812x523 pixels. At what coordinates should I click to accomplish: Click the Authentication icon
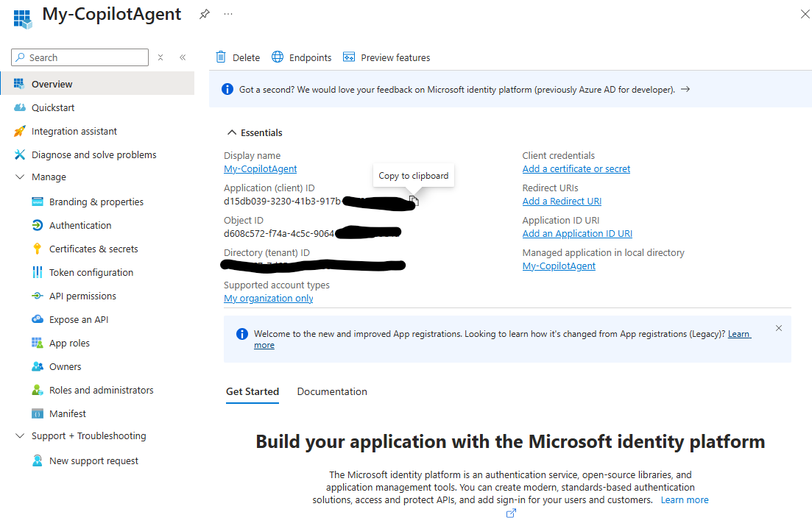click(x=38, y=226)
